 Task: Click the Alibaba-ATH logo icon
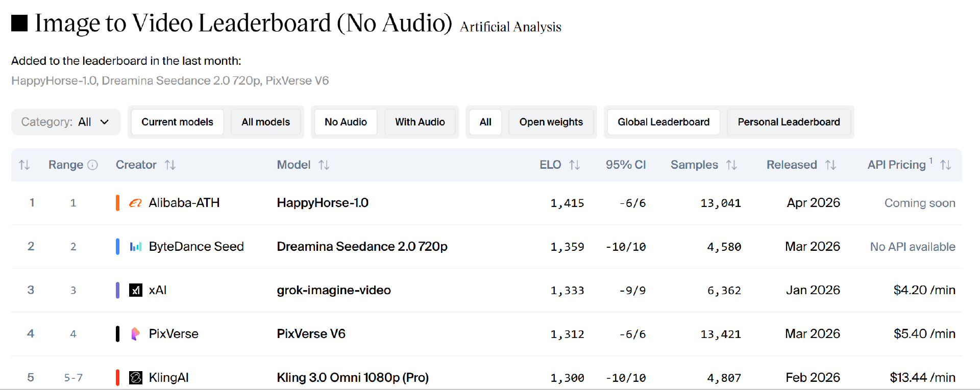[x=135, y=203]
